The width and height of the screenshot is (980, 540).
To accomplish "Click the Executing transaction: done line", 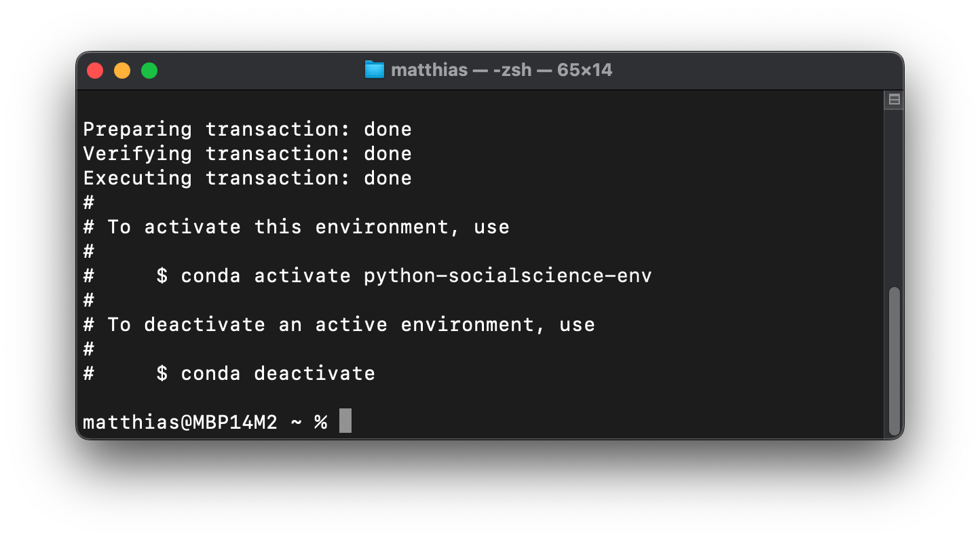I will point(247,178).
